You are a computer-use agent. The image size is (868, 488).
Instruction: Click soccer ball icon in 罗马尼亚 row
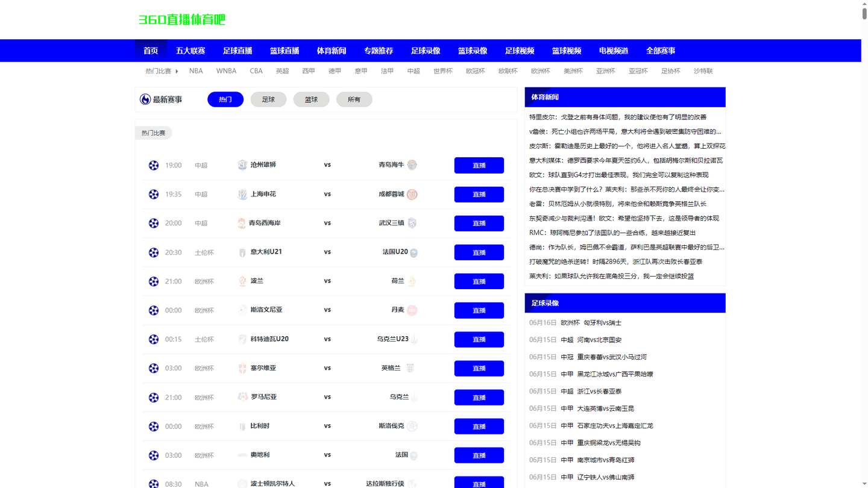154,398
